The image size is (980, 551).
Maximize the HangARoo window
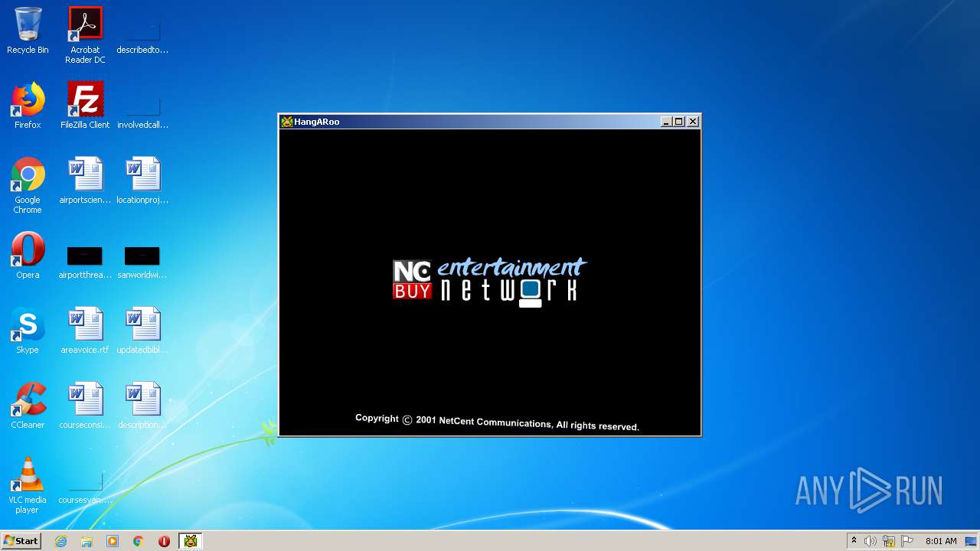click(x=678, y=122)
